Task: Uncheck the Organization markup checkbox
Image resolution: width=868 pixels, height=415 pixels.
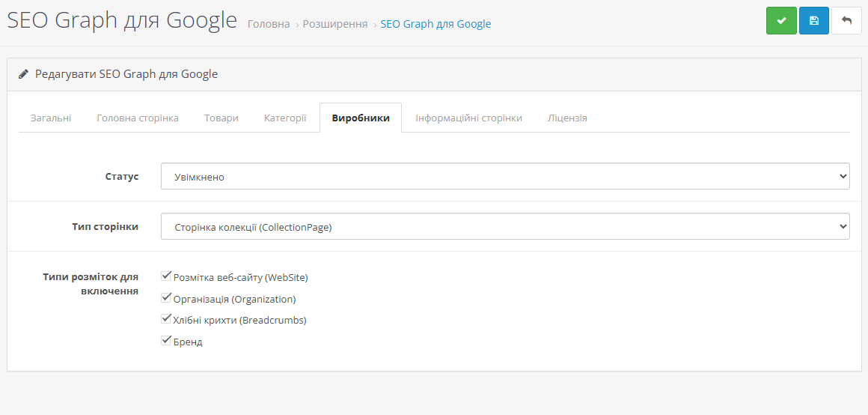Action: pos(167,298)
